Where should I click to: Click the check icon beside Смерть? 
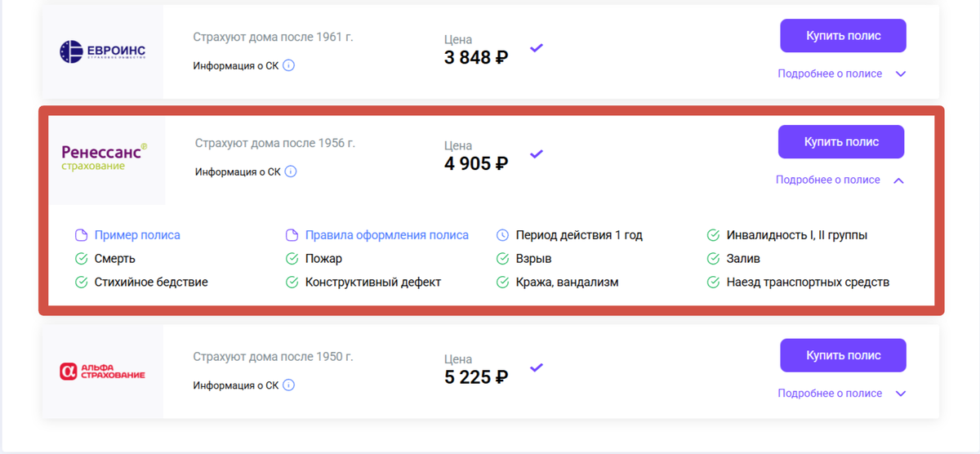[x=81, y=259]
